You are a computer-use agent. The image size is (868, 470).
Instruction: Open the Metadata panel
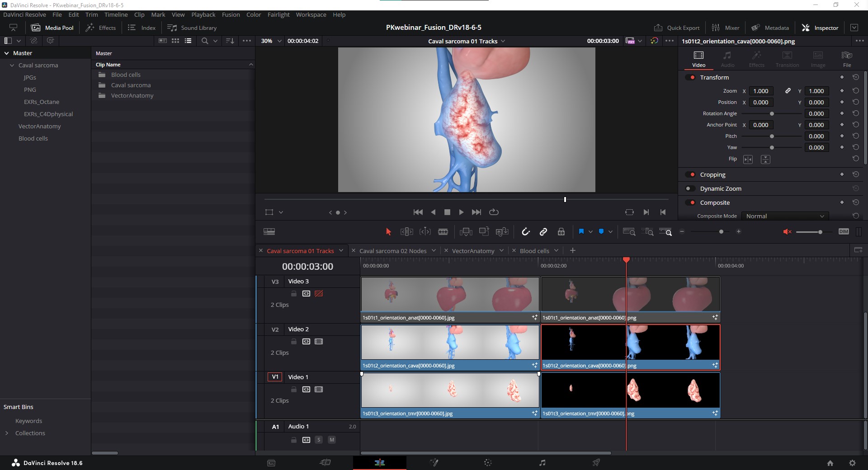[x=770, y=28]
